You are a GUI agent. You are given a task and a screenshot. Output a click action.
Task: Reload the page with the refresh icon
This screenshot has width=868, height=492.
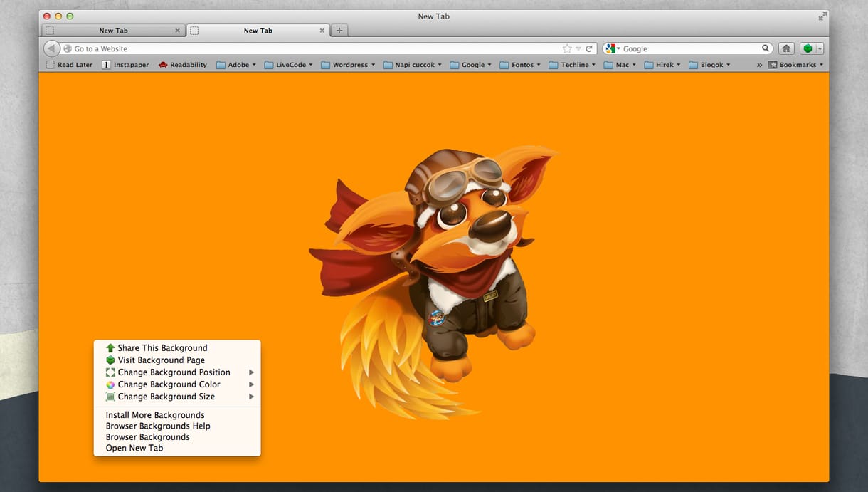[589, 48]
